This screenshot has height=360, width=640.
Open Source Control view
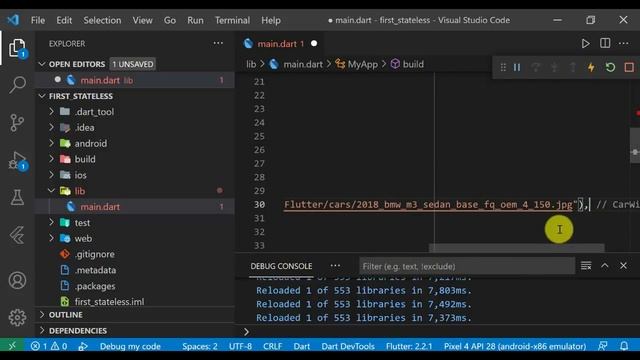tap(17, 122)
